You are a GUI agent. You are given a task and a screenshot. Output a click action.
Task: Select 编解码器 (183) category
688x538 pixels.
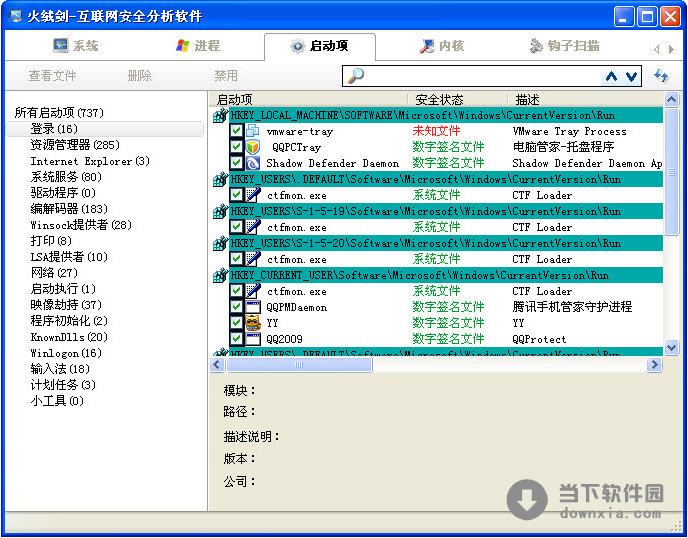coord(69,209)
